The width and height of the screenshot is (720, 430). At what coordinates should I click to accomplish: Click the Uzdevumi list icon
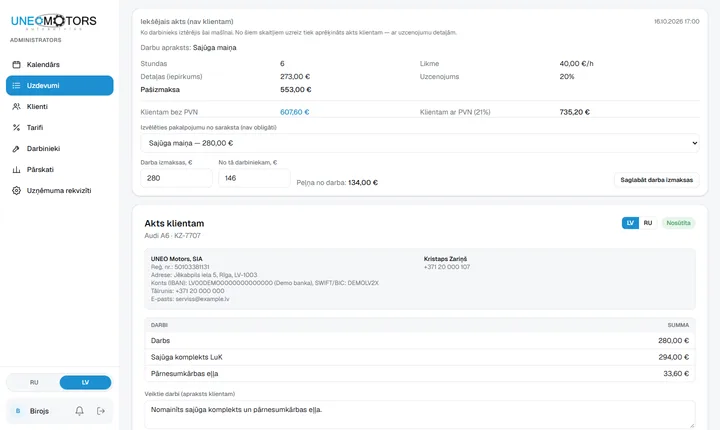(x=17, y=85)
